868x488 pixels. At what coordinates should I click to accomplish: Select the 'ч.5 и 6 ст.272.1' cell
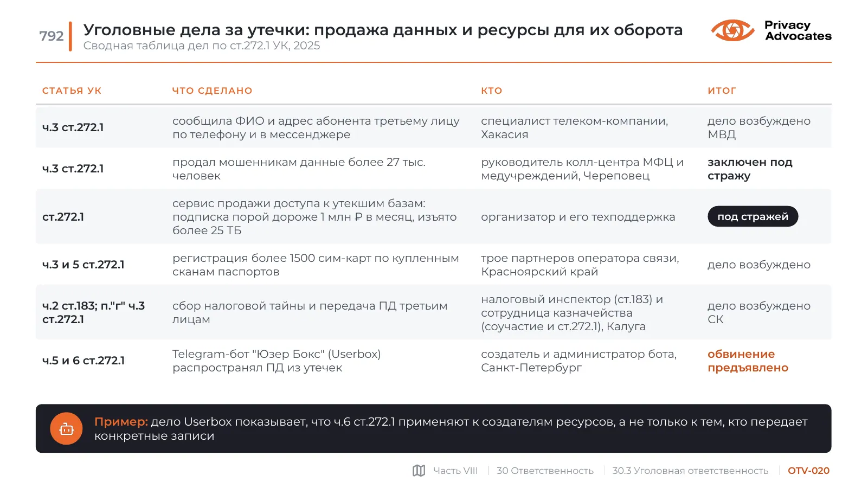tap(83, 361)
